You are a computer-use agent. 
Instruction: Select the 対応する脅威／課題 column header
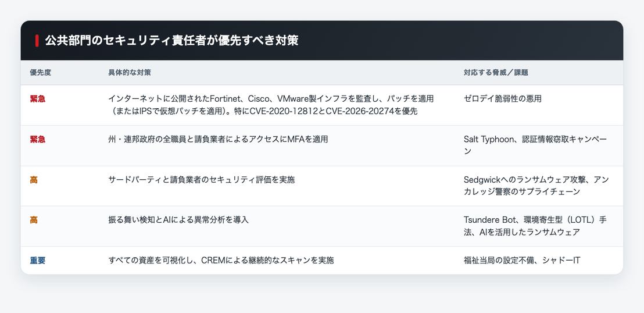(x=496, y=72)
